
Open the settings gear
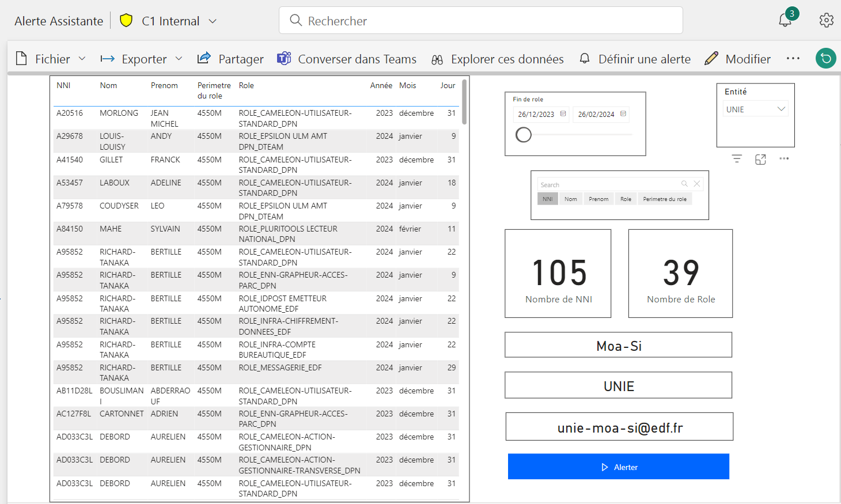pyautogui.click(x=826, y=20)
